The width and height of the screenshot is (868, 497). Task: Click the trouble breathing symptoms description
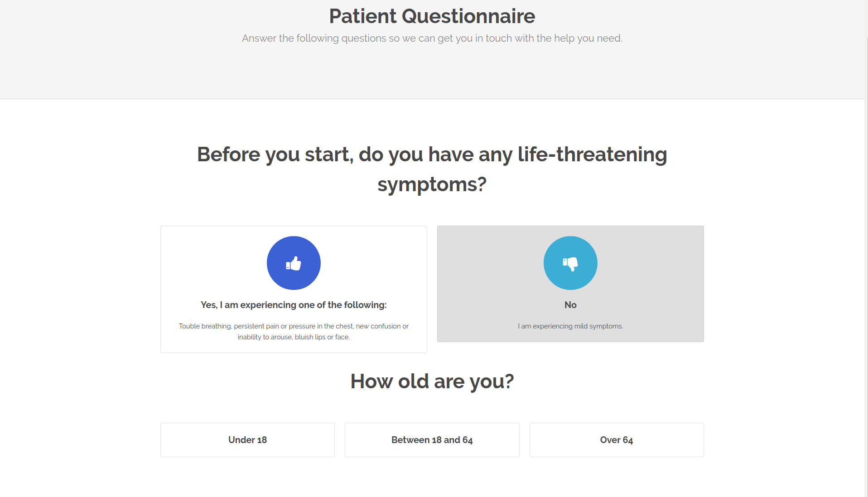pyautogui.click(x=294, y=332)
